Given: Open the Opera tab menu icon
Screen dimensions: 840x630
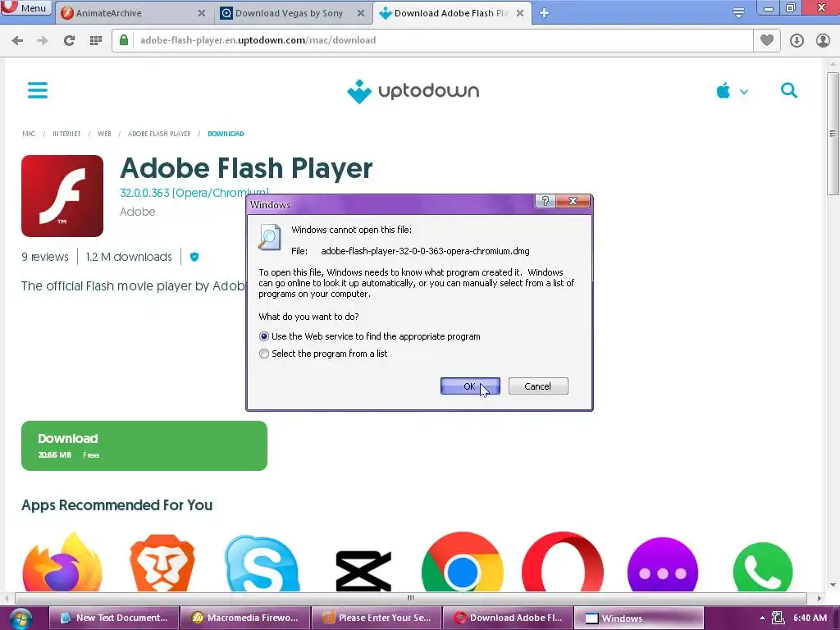Looking at the screenshot, I should point(739,13).
